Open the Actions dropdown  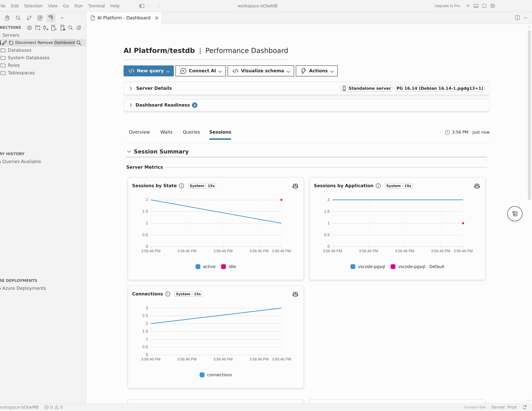pos(317,71)
